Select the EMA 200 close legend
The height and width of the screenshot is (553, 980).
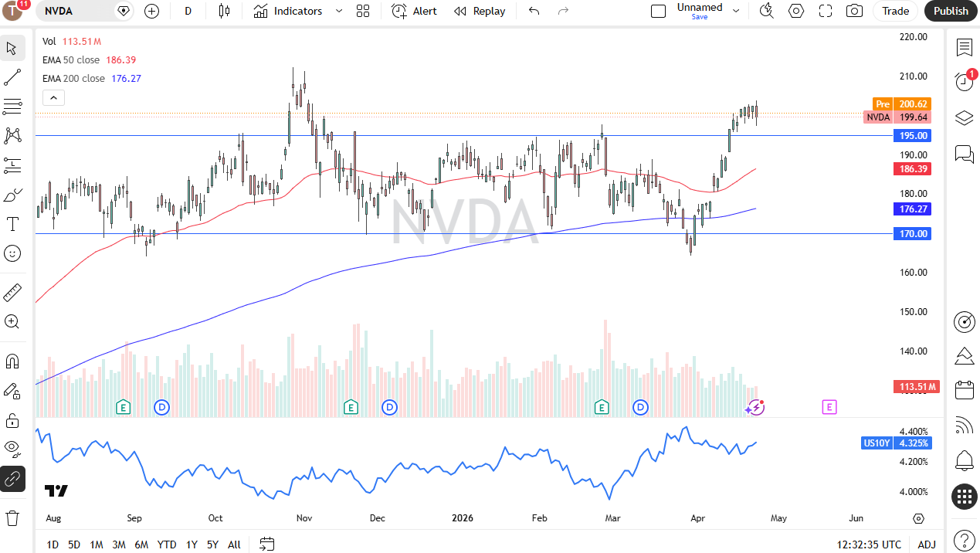tap(73, 78)
